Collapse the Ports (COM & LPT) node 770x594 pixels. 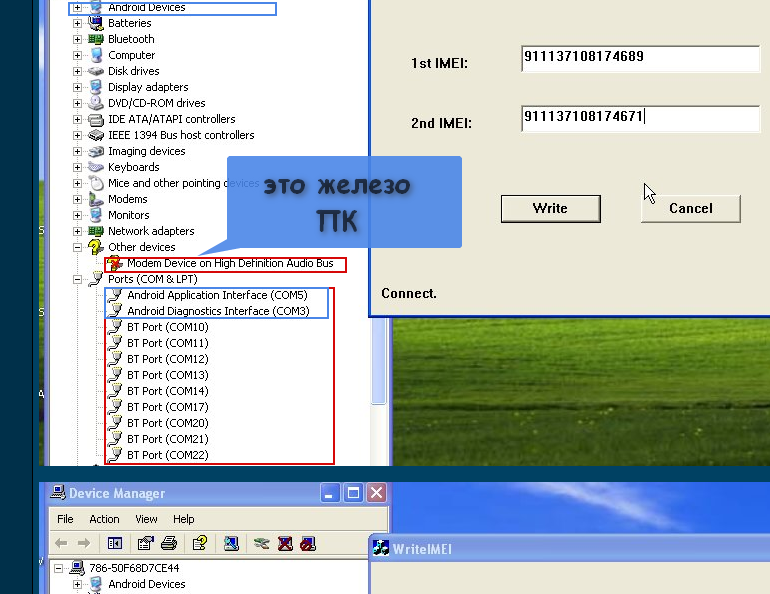click(x=77, y=279)
